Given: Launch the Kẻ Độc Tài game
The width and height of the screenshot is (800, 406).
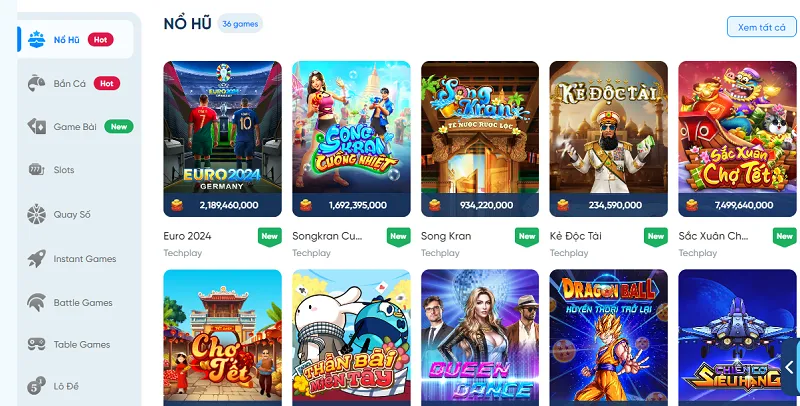Looking at the screenshot, I should (x=608, y=139).
